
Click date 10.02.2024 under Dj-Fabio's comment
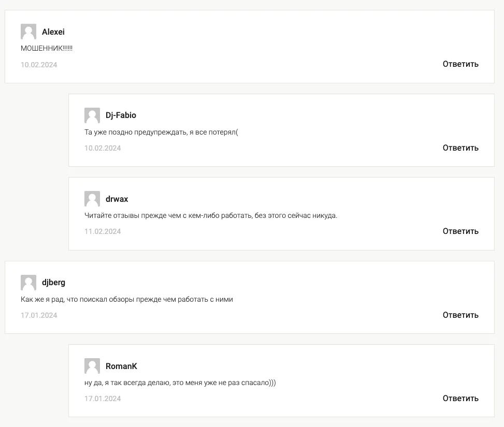103,148
